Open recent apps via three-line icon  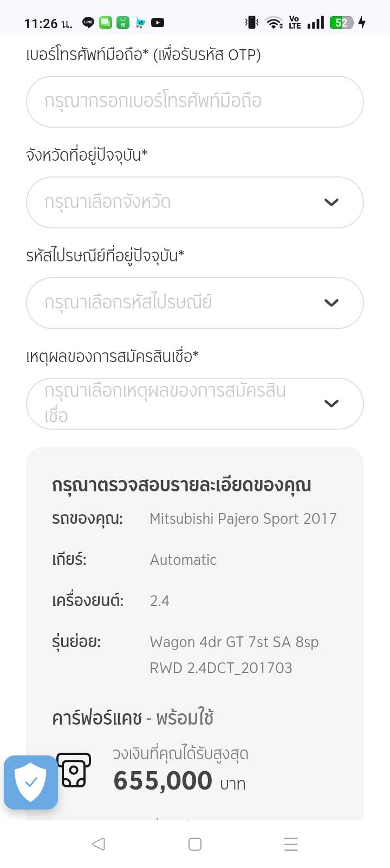[291, 844]
